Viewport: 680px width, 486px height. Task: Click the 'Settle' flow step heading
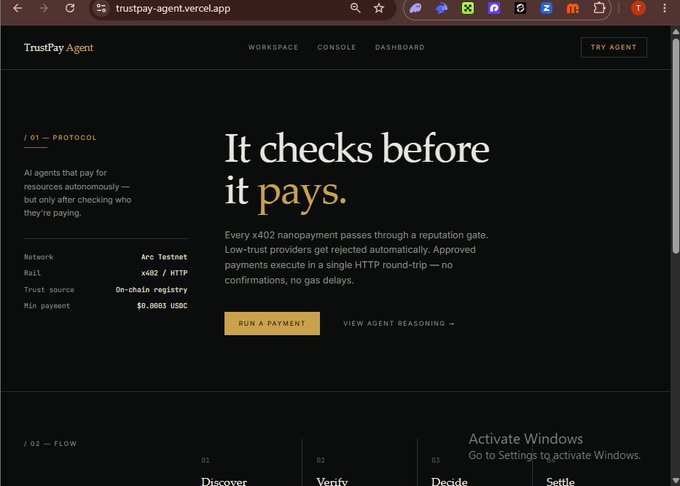[x=560, y=481]
